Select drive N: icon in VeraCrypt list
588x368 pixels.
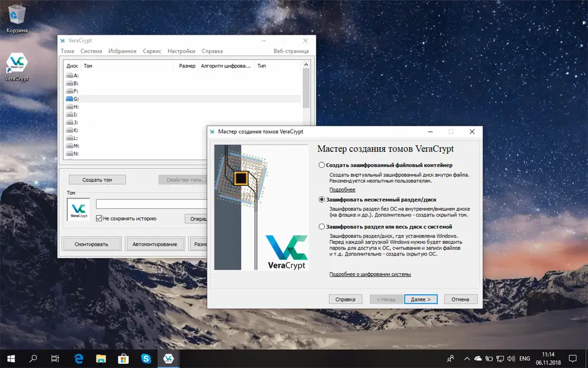coord(69,154)
